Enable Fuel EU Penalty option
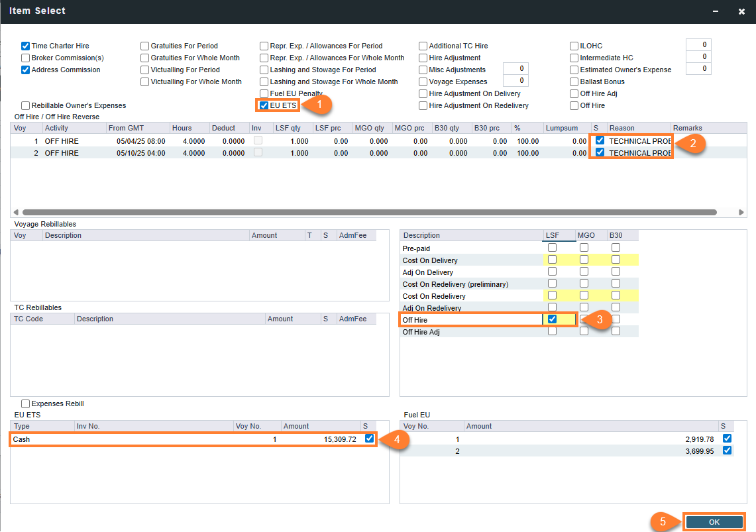This screenshot has height=532, width=756. pyautogui.click(x=264, y=93)
